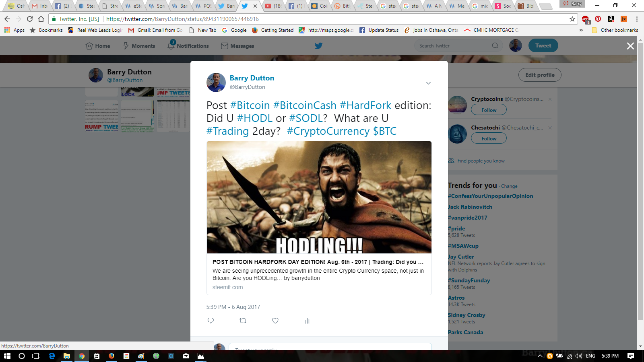
Task: Open tweet activity bar chart icon
Action: click(x=307, y=321)
